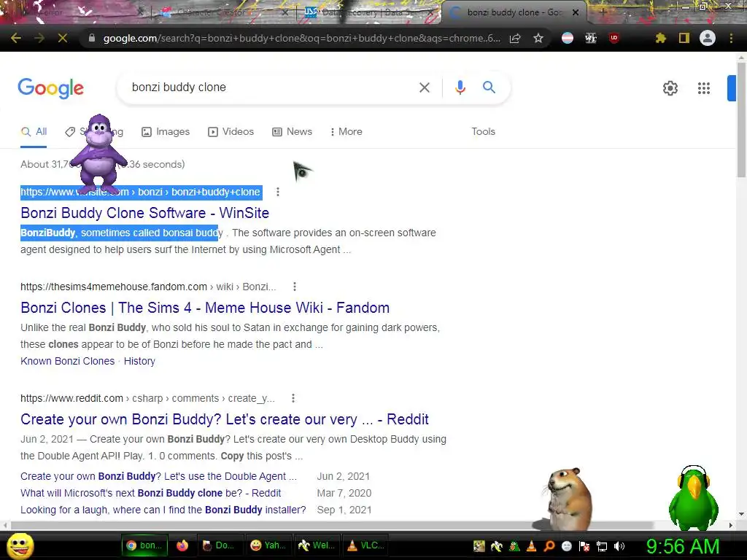This screenshot has width=747, height=560.
Task: Switch to the News results tab
Action: coord(293,132)
